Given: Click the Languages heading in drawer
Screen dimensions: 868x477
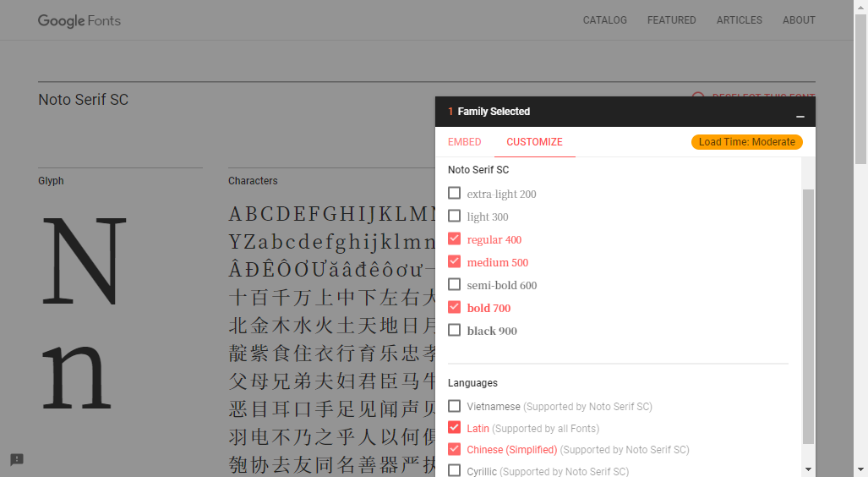Looking at the screenshot, I should 472,383.
